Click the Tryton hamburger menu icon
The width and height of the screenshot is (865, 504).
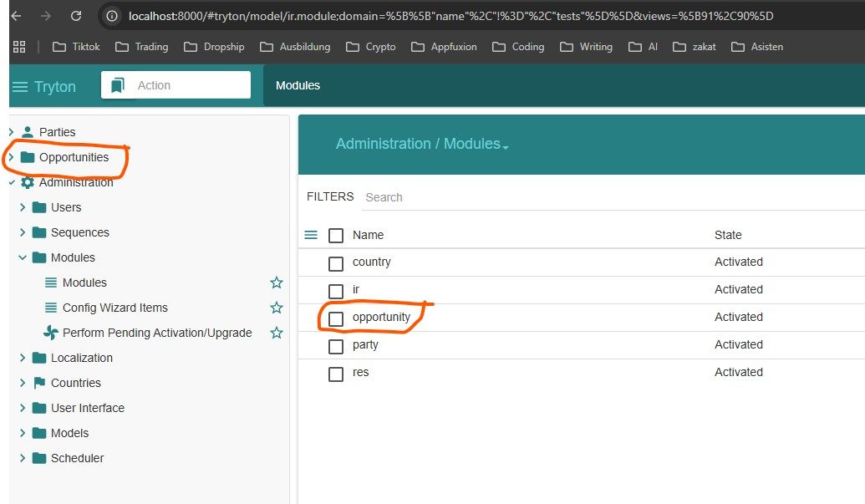point(20,87)
